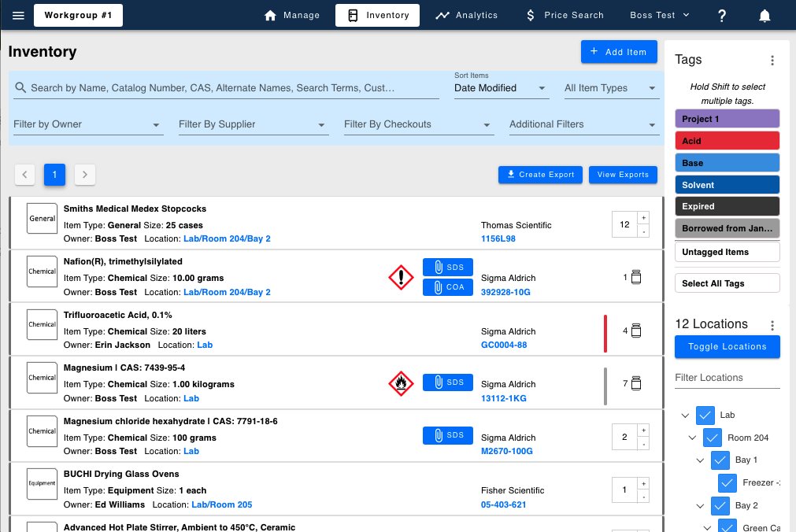Open the hamburger navigation menu

[18, 15]
